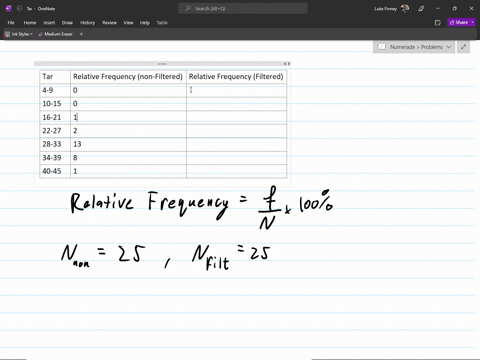This screenshot has width=480, height=360.
Task: Click the magnifier icon in the search box
Action: [x=188, y=9]
